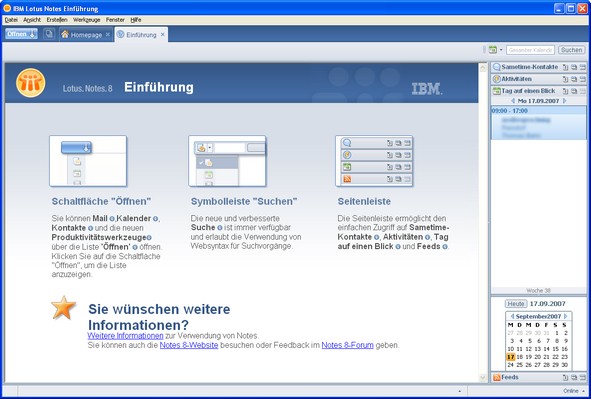
Task: Click the house icon on Homepage tab
Action: pos(65,34)
